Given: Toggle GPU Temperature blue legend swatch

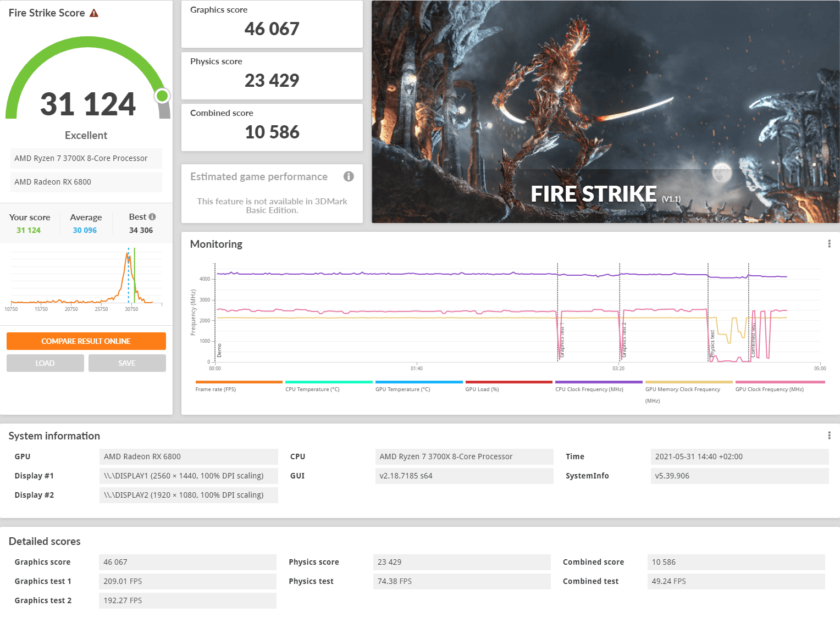Looking at the screenshot, I should click(x=419, y=382).
